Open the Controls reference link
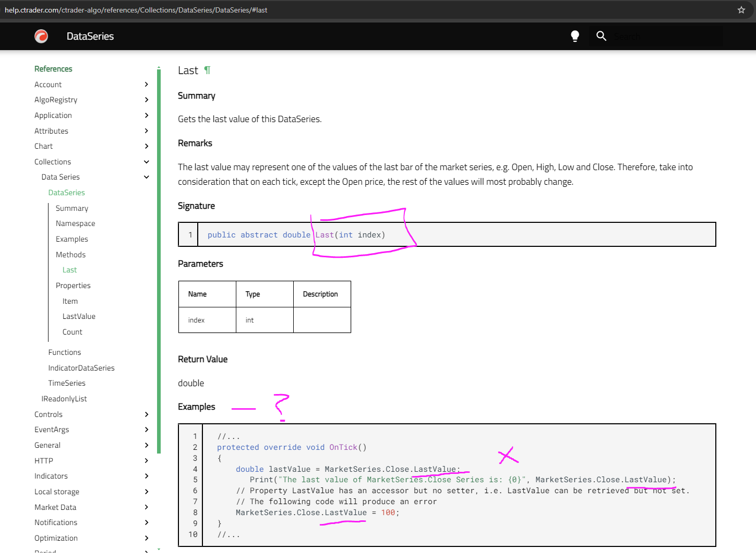Viewport: 756px width, 560px height. (49, 414)
